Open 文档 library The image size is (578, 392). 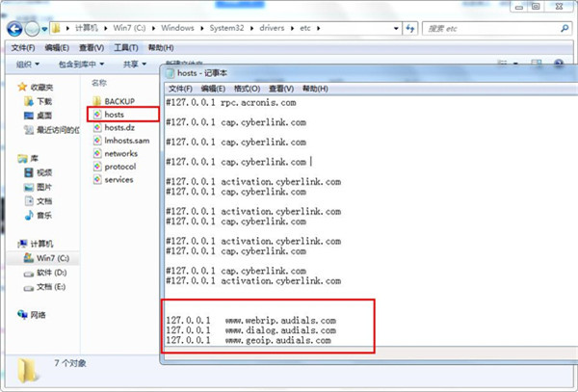pos(38,201)
